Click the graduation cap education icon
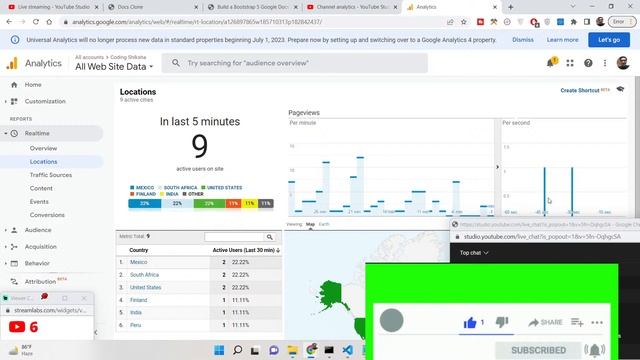The width and height of the screenshot is (640, 360). pos(620,89)
